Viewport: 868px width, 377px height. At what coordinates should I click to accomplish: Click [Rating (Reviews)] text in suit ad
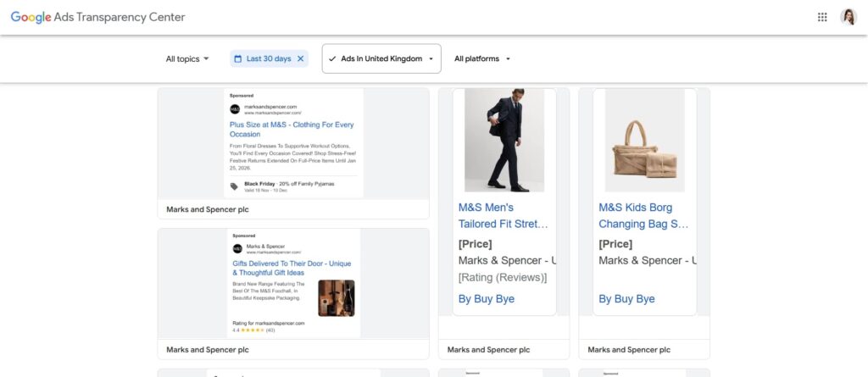tap(503, 277)
